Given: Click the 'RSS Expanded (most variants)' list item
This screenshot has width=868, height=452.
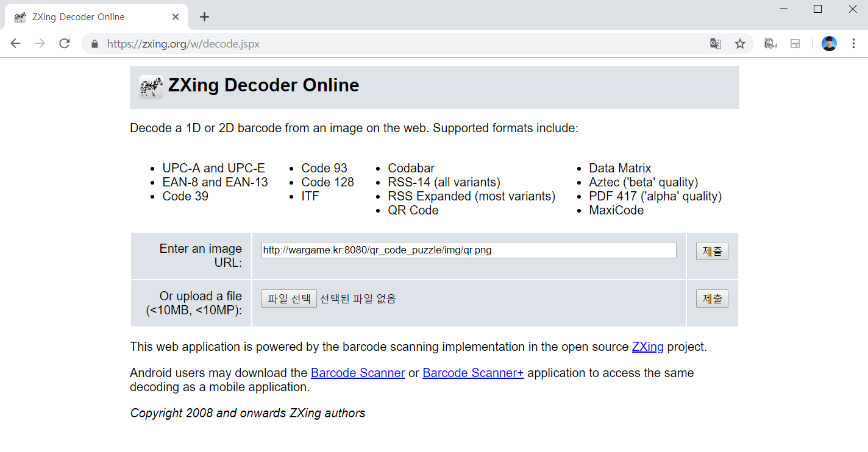Looking at the screenshot, I should [472, 196].
